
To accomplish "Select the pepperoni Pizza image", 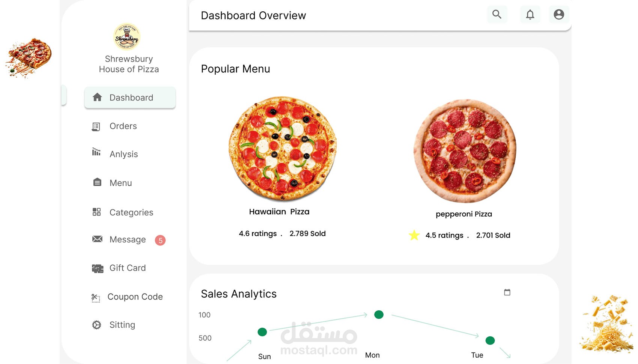I will click(x=465, y=151).
